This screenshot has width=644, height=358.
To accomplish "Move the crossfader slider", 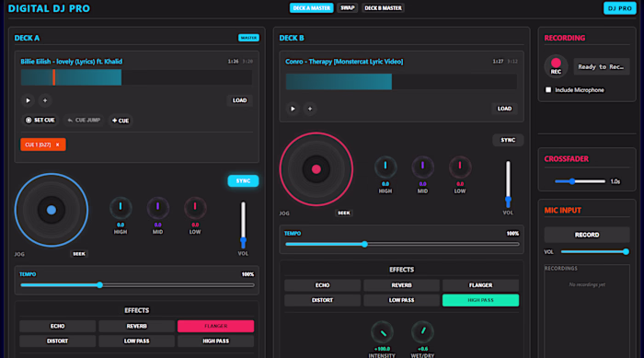I will 580,181.
